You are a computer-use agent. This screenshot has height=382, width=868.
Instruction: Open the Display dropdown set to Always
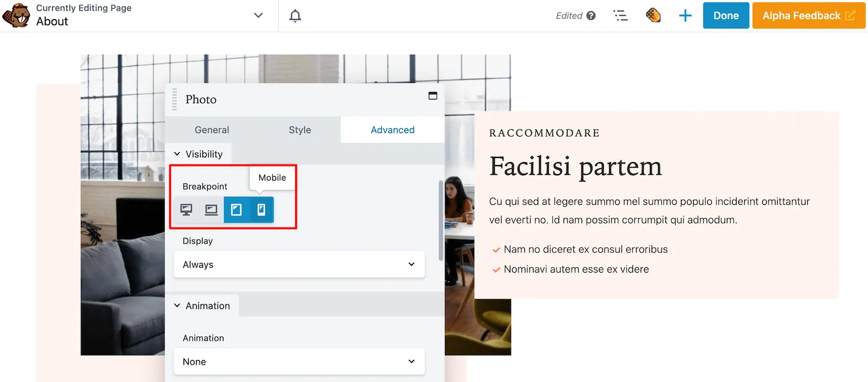point(299,265)
